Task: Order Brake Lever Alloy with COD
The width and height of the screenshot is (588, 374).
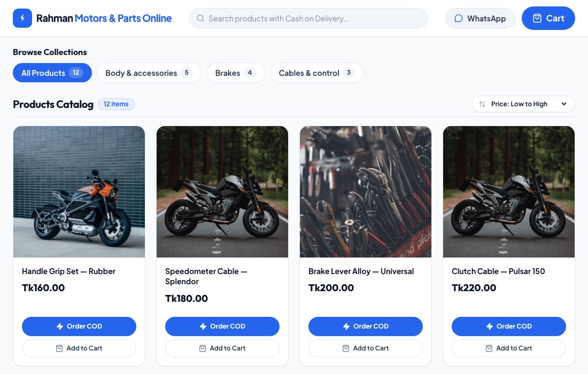Action: pyautogui.click(x=366, y=326)
